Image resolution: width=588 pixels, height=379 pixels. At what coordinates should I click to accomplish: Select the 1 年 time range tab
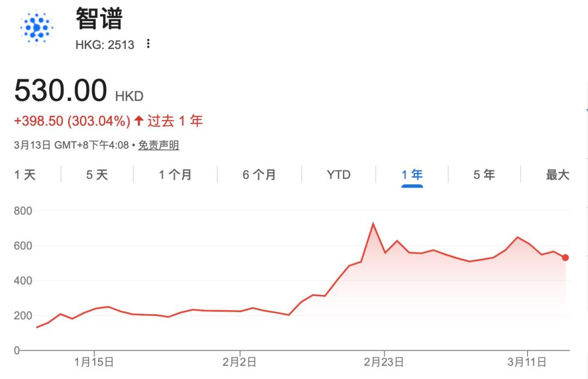(412, 175)
